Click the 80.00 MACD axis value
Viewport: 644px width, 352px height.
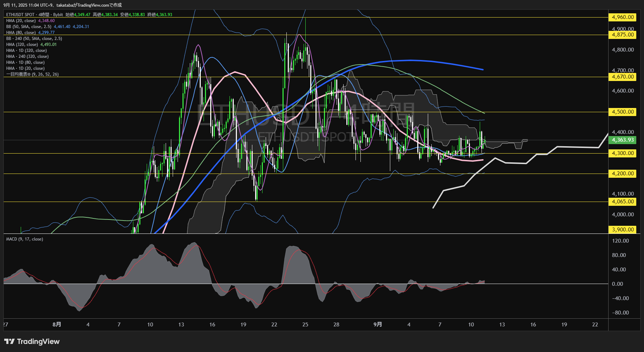619,255
